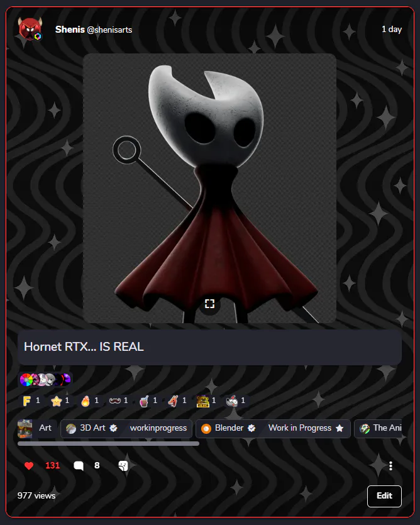Screen dimensions: 420x525
Task: Click the '1 day' post timestamp
Action: [x=392, y=29]
